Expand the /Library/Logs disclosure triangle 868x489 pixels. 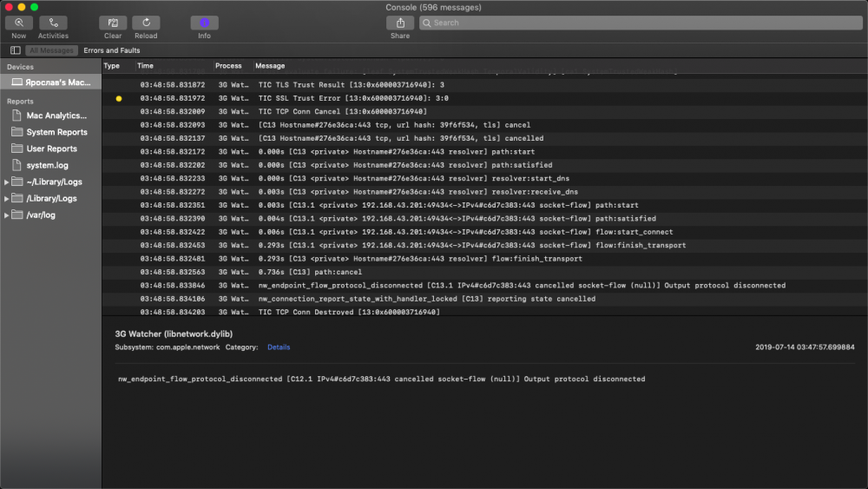click(x=8, y=198)
